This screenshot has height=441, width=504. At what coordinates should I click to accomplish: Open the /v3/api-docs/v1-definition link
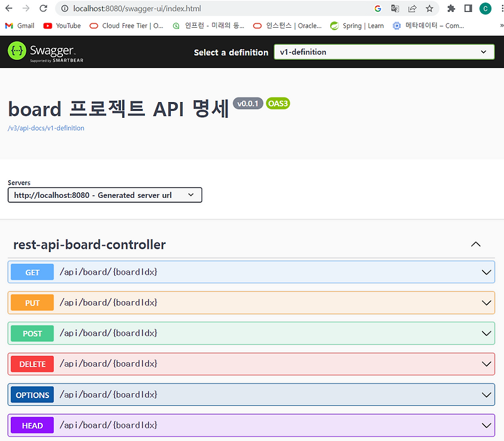(x=46, y=128)
